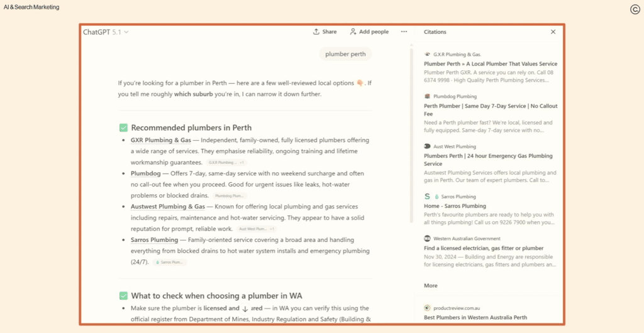The height and width of the screenshot is (333, 644).
Task: Open the Austwest Plumbing & Gas link
Action: coord(167,207)
